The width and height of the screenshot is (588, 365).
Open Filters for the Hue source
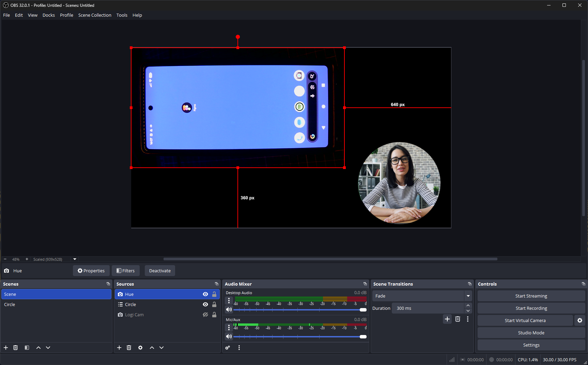[x=126, y=271]
